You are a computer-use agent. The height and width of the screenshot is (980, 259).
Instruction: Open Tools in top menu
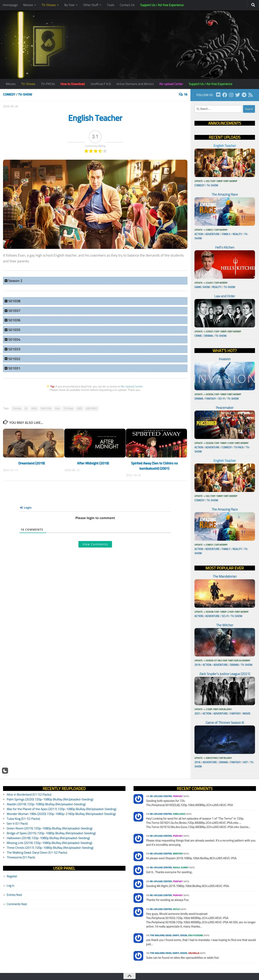[x=111, y=5]
